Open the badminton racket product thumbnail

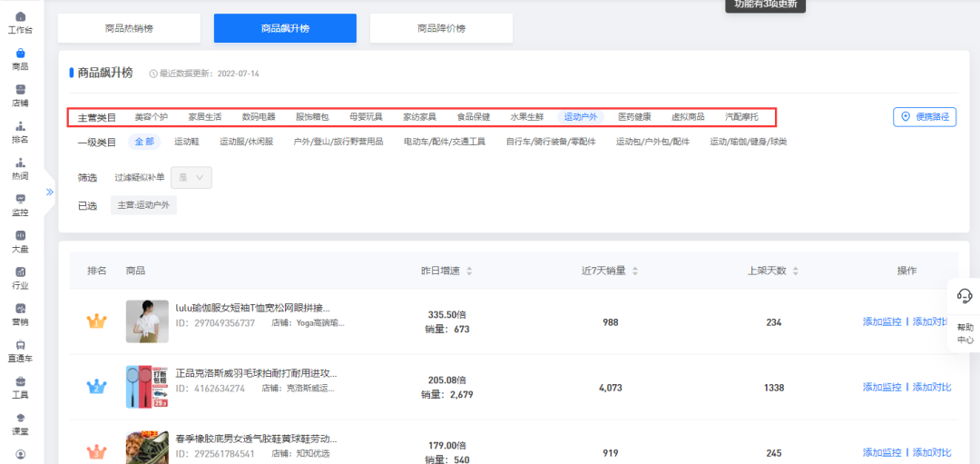(x=147, y=387)
